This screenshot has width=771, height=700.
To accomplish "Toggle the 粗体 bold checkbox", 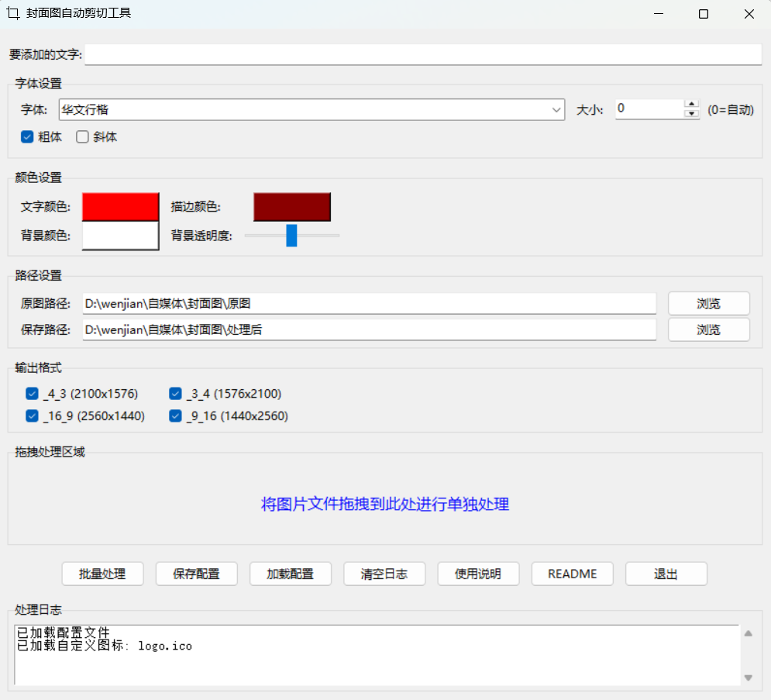I will [x=27, y=137].
